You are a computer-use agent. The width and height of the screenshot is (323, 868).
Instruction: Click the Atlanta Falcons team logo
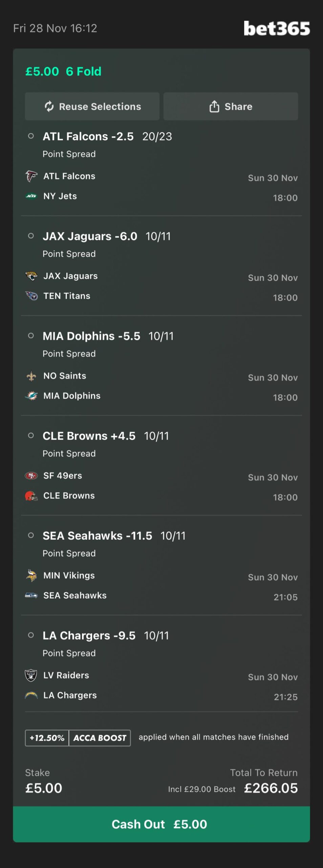point(31,176)
